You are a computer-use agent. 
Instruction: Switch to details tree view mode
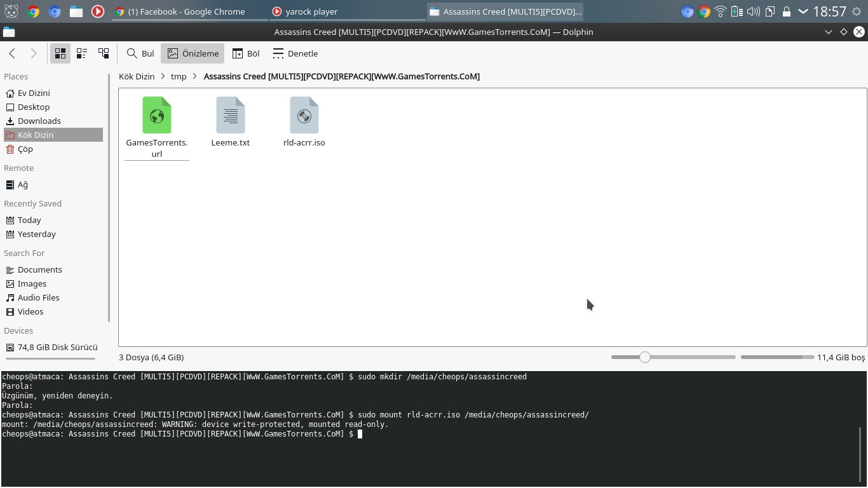click(x=104, y=53)
